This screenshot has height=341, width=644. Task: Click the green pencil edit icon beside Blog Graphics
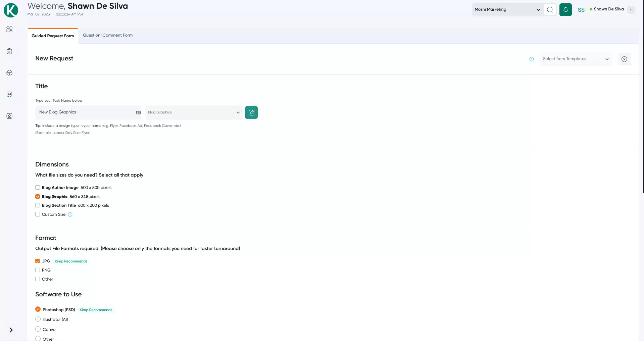pyautogui.click(x=251, y=112)
